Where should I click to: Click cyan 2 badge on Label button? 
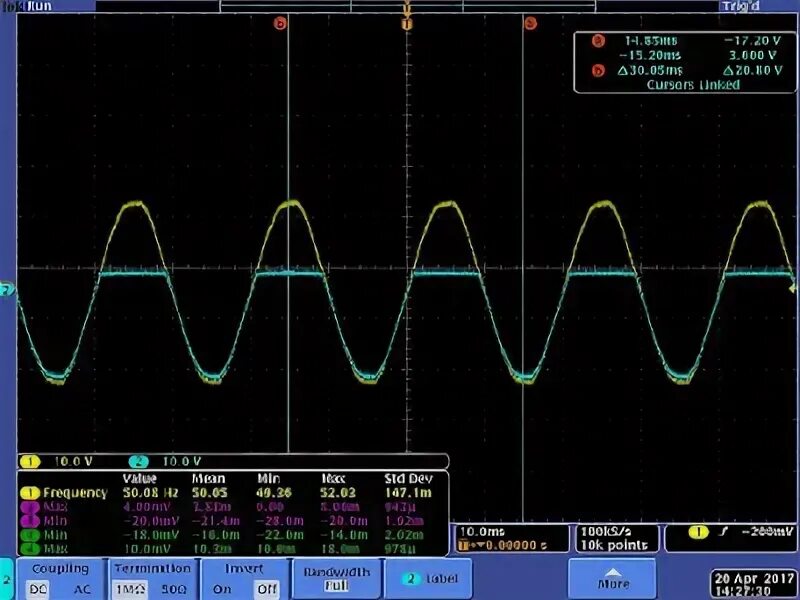tap(411, 579)
